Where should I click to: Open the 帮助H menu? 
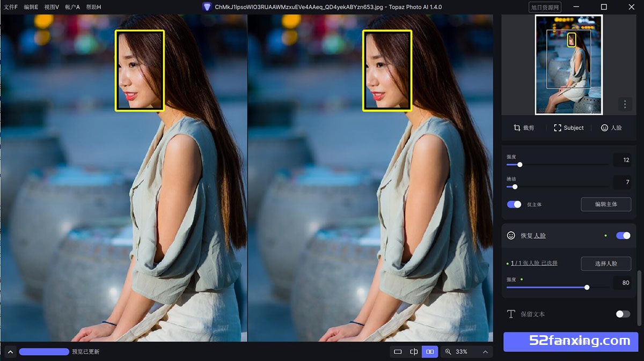pos(93,7)
